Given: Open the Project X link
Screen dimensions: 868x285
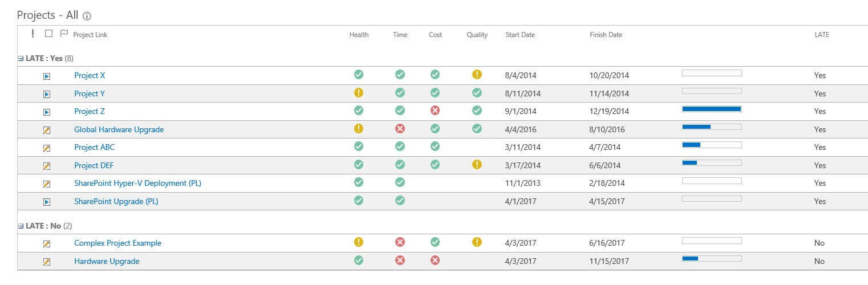Looking at the screenshot, I should click(x=90, y=75).
